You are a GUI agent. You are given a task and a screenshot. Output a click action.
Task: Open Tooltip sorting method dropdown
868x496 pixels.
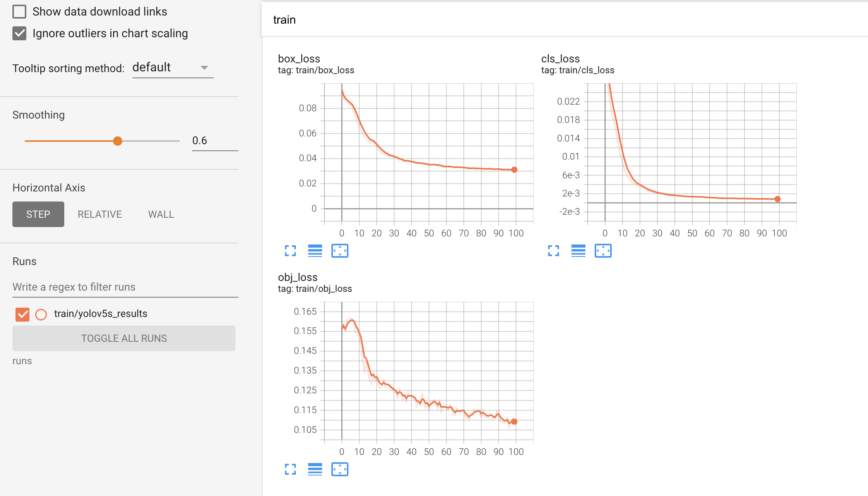(x=173, y=68)
